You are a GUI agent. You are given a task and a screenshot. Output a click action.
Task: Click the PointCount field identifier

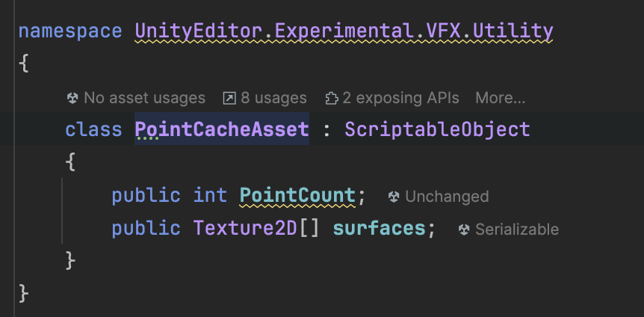pyautogui.click(x=297, y=196)
